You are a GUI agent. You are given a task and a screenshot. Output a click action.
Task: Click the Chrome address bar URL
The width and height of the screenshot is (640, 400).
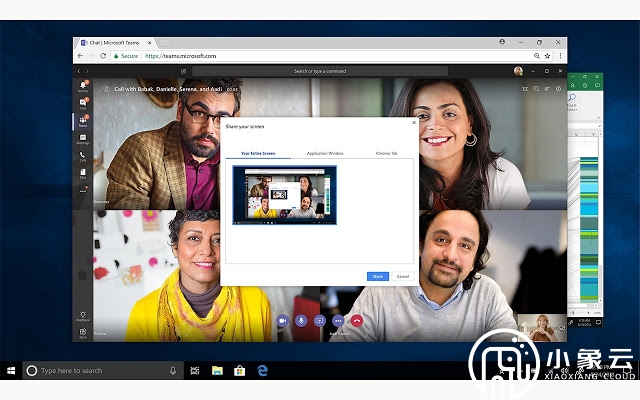180,56
